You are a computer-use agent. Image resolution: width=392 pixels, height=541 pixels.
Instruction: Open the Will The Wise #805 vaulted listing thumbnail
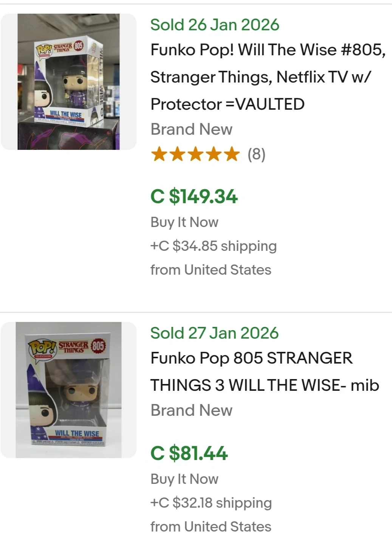(68, 82)
